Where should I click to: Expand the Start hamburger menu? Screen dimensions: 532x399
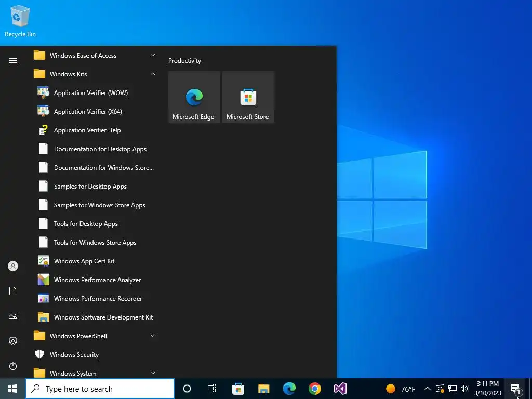tap(13, 60)
